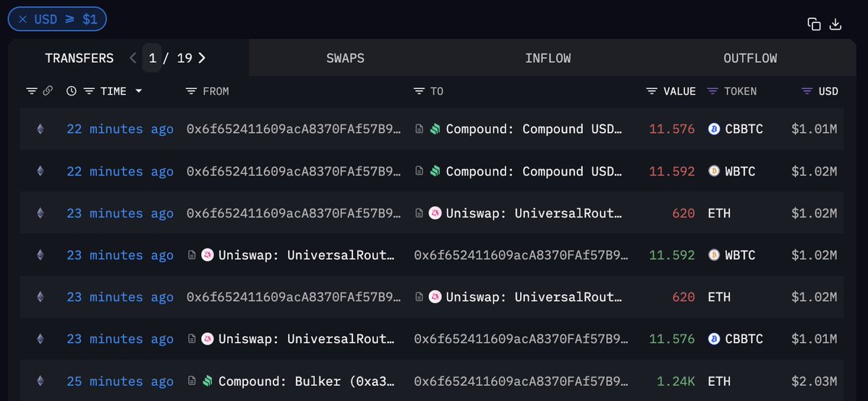Click WBTC token icon on green 11.592 row
868x401 pixels.
(713, 255)
